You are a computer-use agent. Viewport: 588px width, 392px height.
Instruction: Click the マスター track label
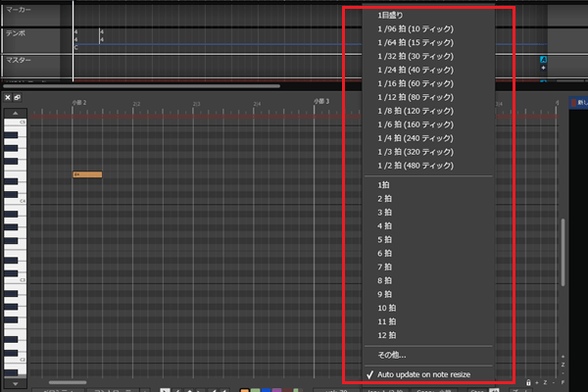[x=19, y=61]
